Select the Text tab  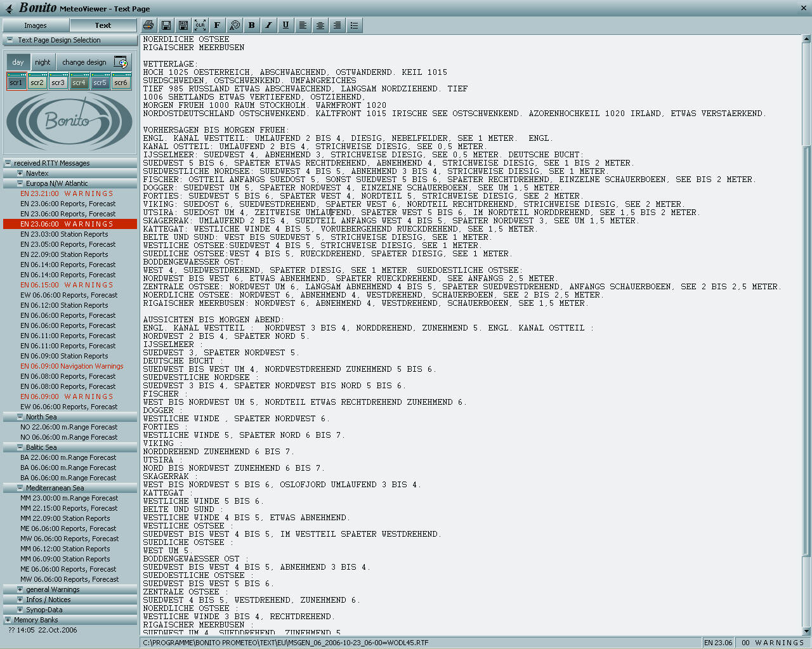point(103,25)
